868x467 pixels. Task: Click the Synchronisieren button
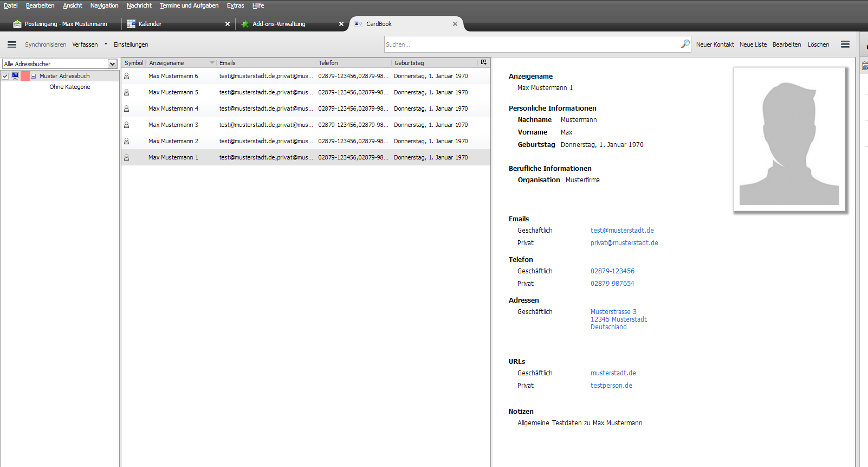click(46, 44)
